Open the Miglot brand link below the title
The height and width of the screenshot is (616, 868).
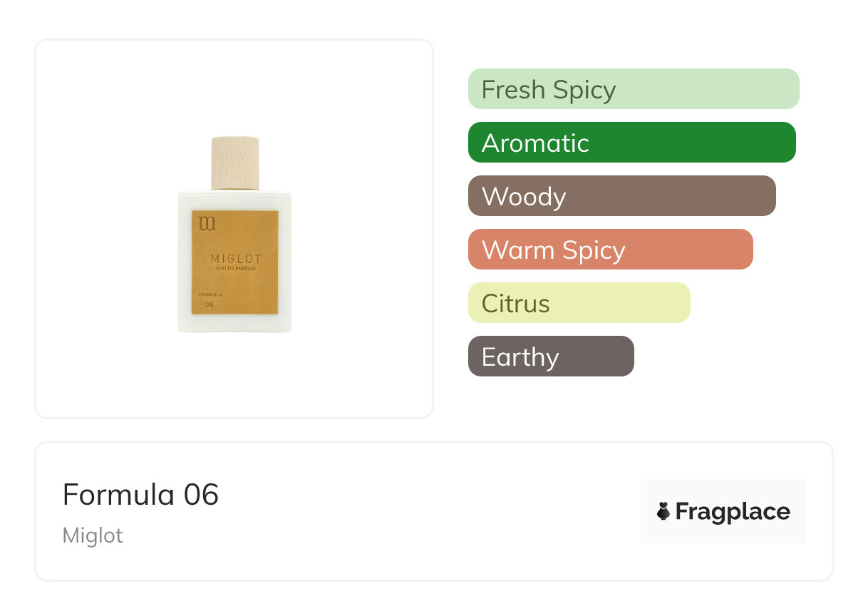coord(93,535)
